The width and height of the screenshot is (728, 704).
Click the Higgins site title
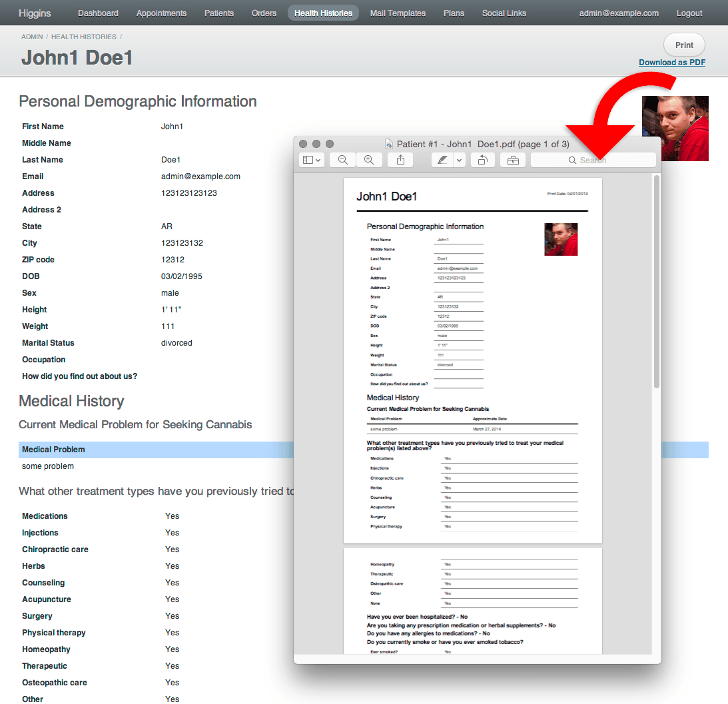35,13
